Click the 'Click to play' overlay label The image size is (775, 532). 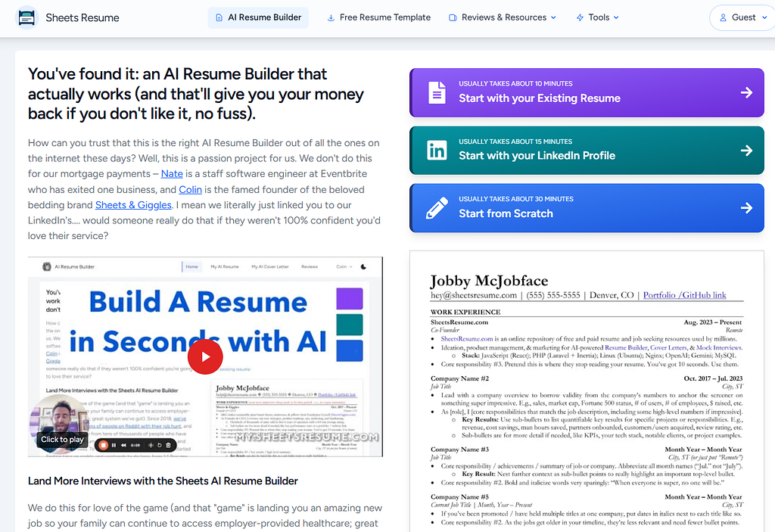62,440
